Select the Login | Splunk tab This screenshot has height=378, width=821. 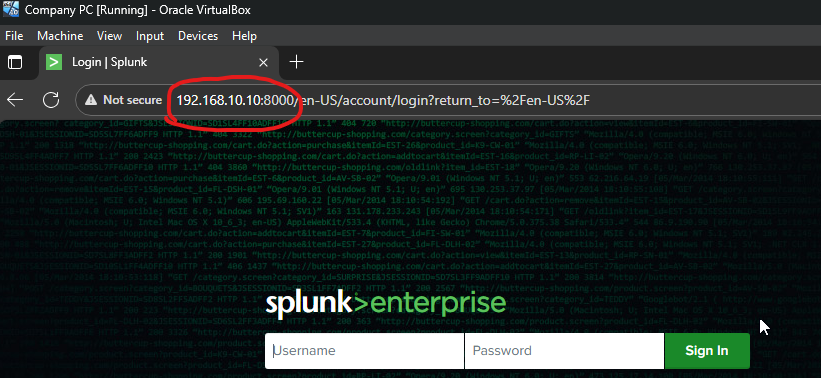158,62
